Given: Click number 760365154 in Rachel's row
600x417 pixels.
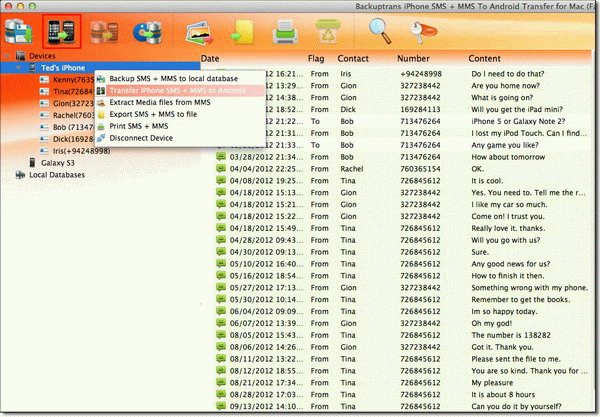Looking at the screenshot, I should (x=420, y=169).
